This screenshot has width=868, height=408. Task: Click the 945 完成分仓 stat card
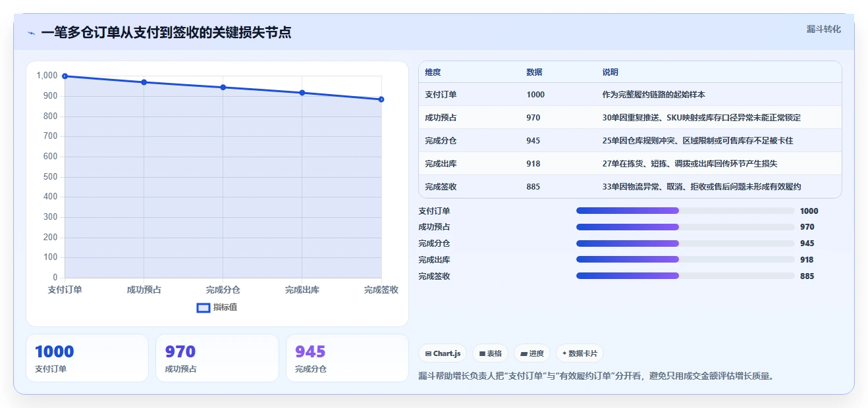pos(348,358)
